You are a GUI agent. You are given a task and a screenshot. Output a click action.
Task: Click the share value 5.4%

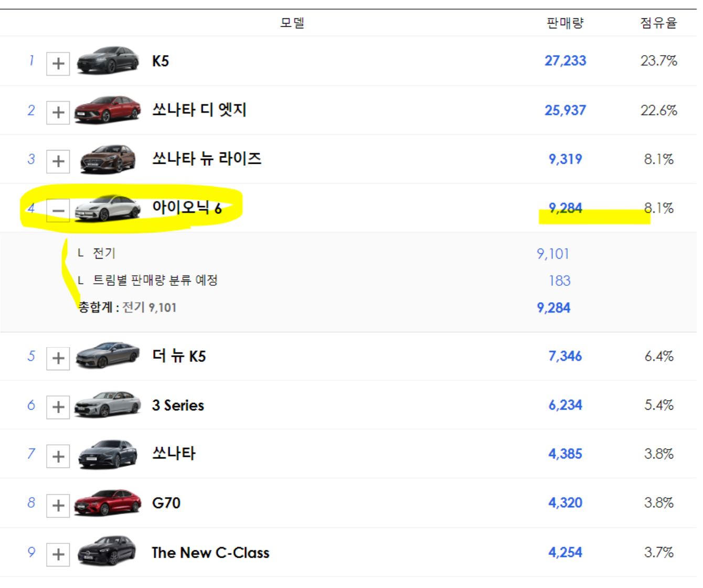659,405
